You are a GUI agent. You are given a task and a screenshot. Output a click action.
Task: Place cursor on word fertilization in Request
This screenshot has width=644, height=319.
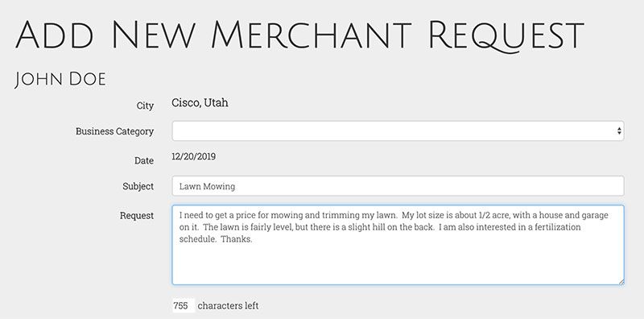[558, 227]
